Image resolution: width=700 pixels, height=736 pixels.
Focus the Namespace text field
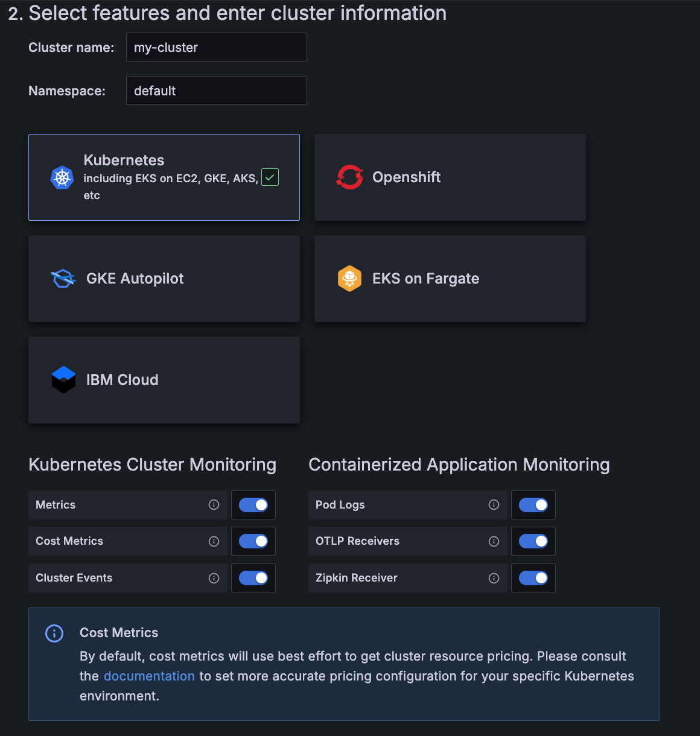pos(216,90)
